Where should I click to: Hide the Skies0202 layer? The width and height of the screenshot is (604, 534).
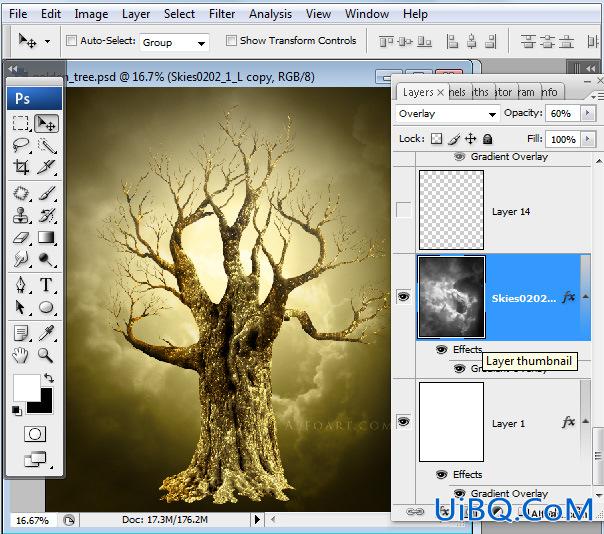coord(403,297)
